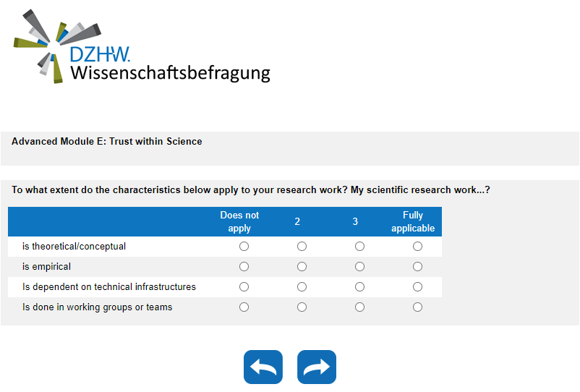Image resolution: width=580 pixels, height=392 pixels.
Task: Select 'Fully applicable' for is empirical
Action: tap(417, 267)
